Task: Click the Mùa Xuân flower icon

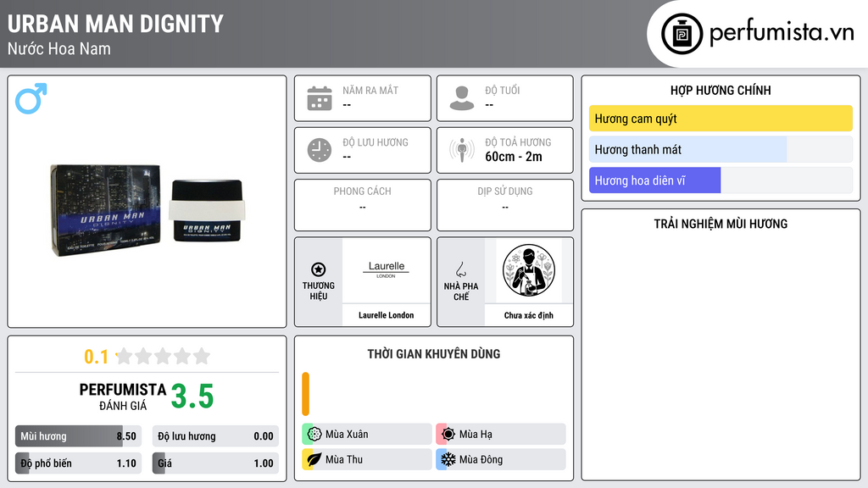Action: coord(314,435)
